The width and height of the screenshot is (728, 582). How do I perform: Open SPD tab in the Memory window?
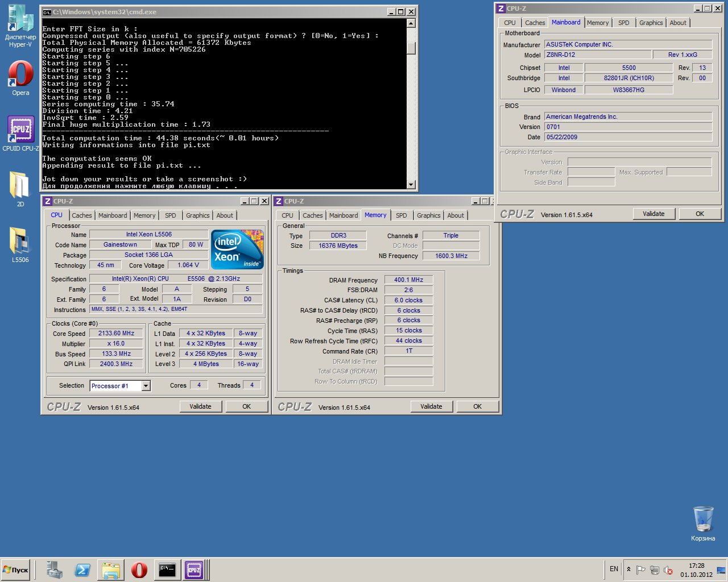(x=402, y=215)
